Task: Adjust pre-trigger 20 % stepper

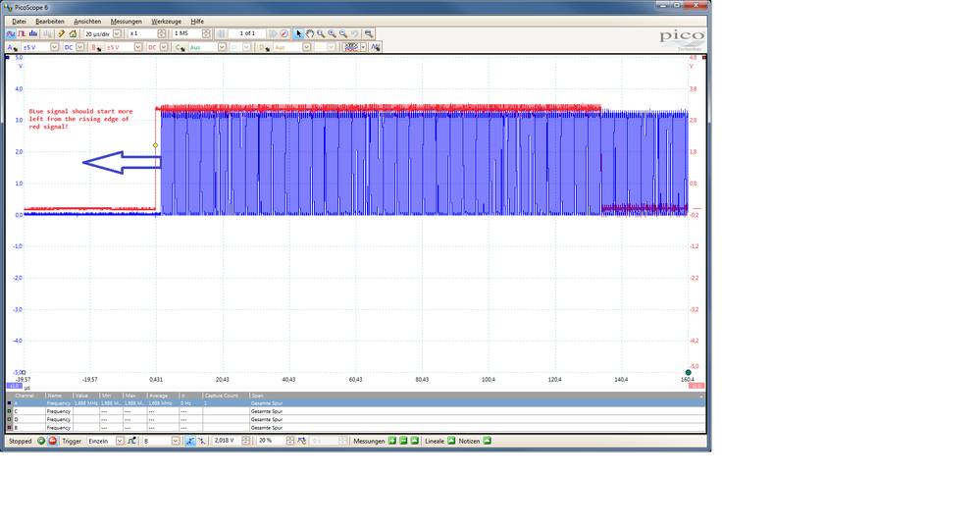Action: click(x=290, y=441)
